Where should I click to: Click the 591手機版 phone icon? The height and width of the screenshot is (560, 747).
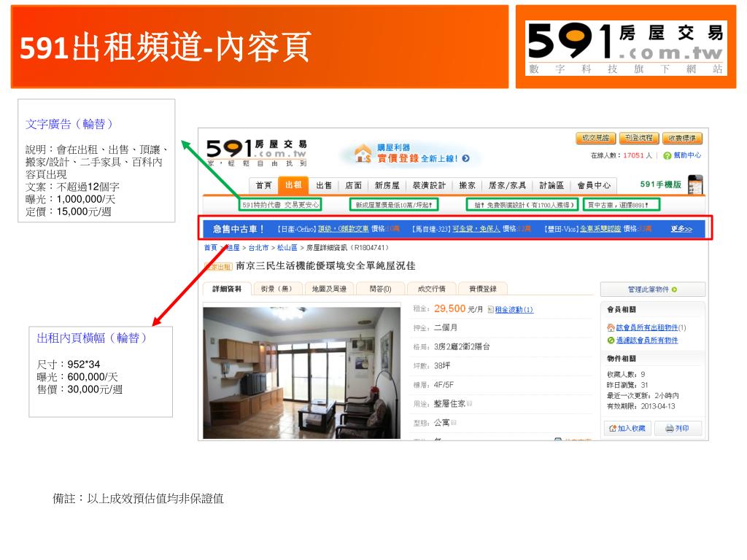[695, 184]
